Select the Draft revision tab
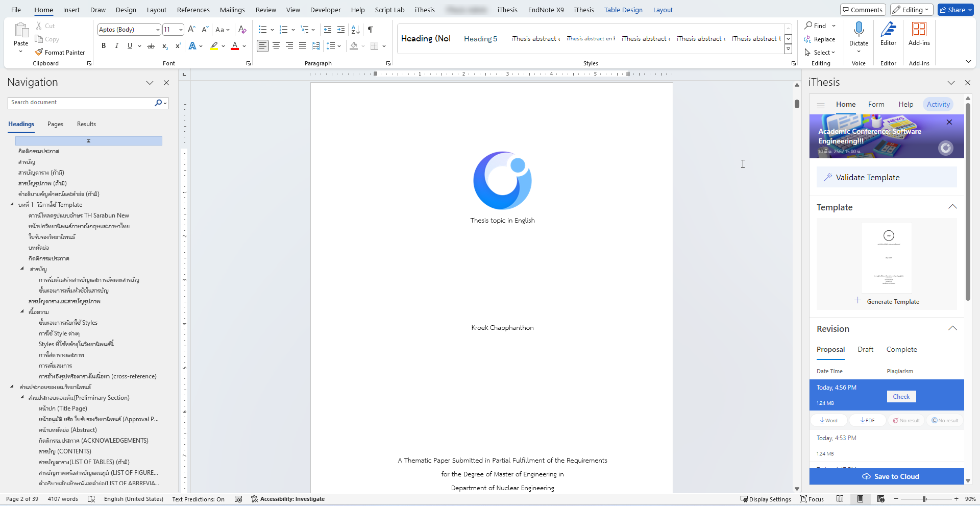The image size is (980, 506). point(865,349)
